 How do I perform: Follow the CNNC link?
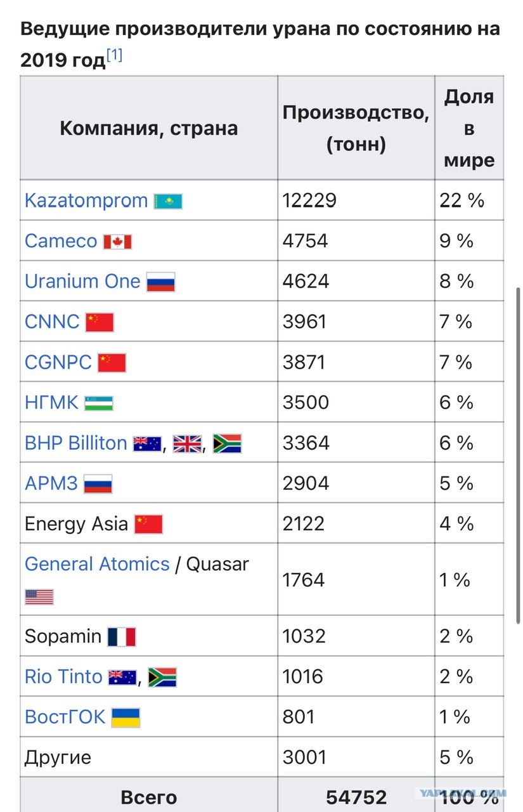point(52,322)
